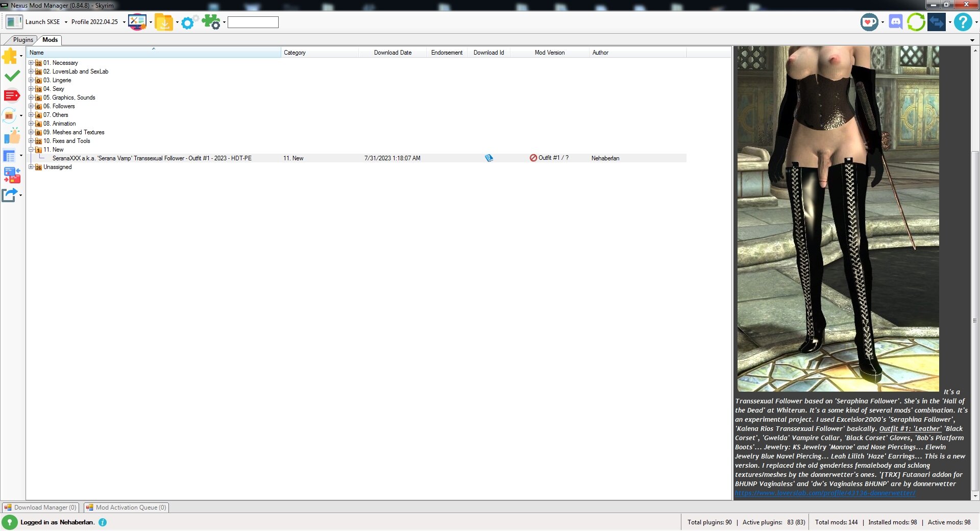
Task: Click the description panel vertical scrollbar
Action: pos(975,320)
